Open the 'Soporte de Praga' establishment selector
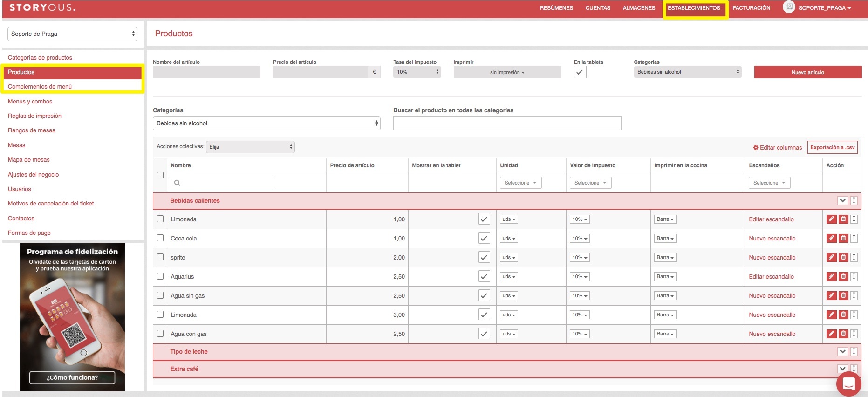The width and height of the screenshot is (868, 397). pyautogui.click(x=72, y=34)
